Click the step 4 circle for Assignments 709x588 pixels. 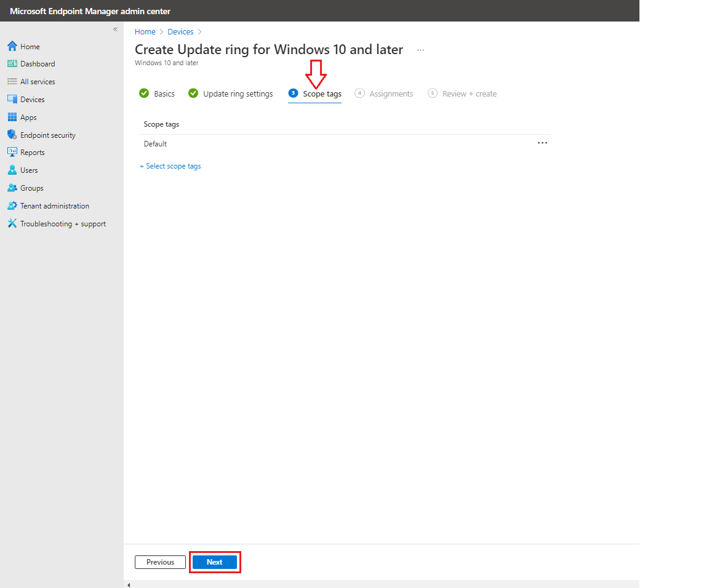359,93
